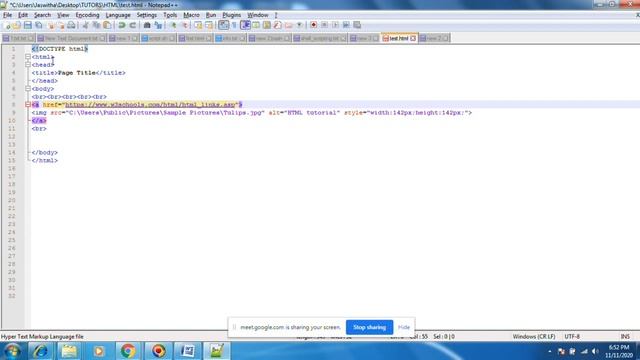Screen dimensions: 640x360
Task: Open the Run menu
Action: 211,15
